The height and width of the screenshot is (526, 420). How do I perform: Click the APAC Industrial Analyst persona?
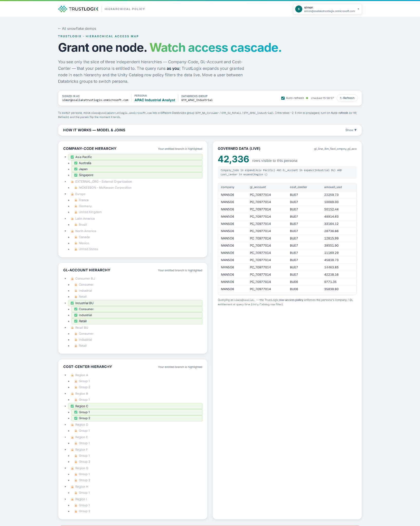(x=155, y=100)
